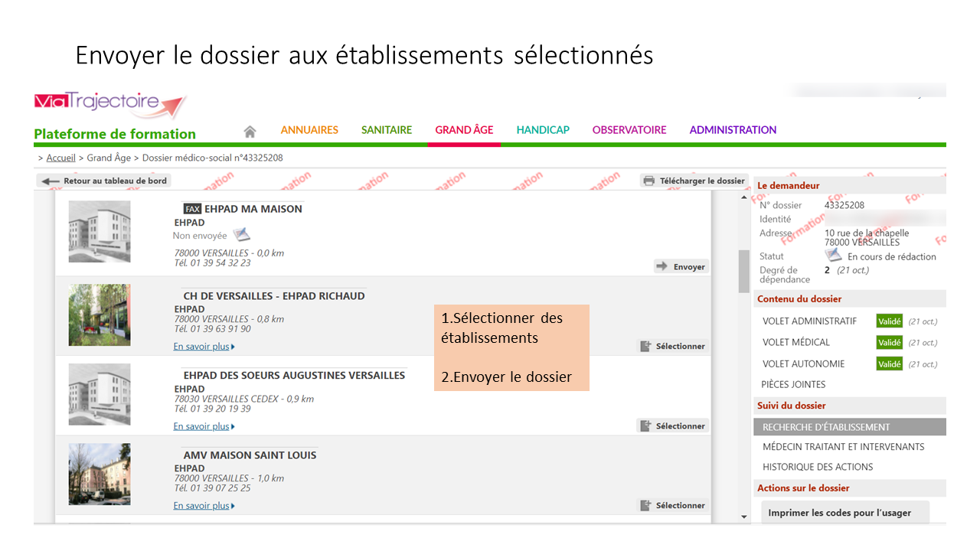
Task: Click the back arrow icon for tableau de bord
Action: 51,181
